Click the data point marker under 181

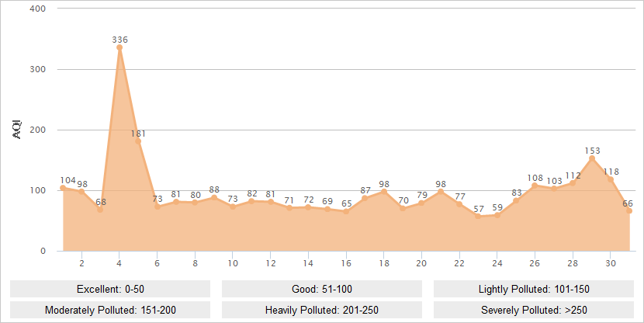point(138,141)
